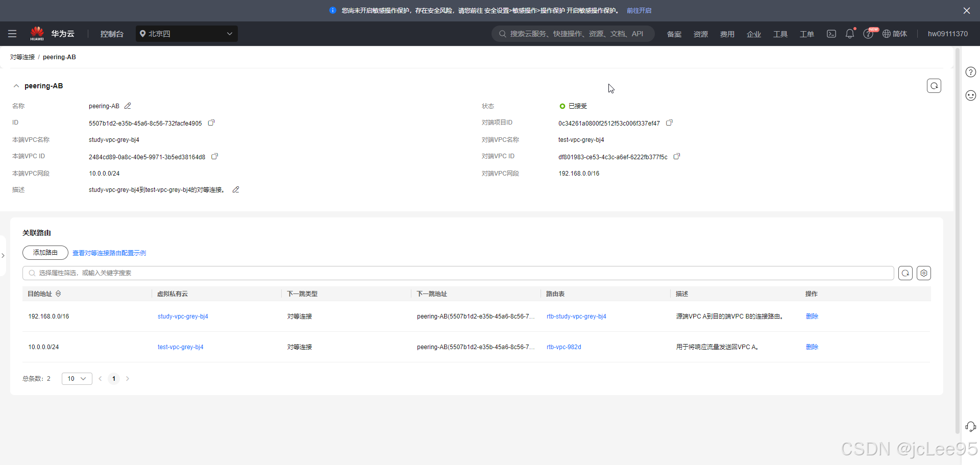
Task: Copy the peering connection ID
Action: pyautogui.click(x=211, y=123)
